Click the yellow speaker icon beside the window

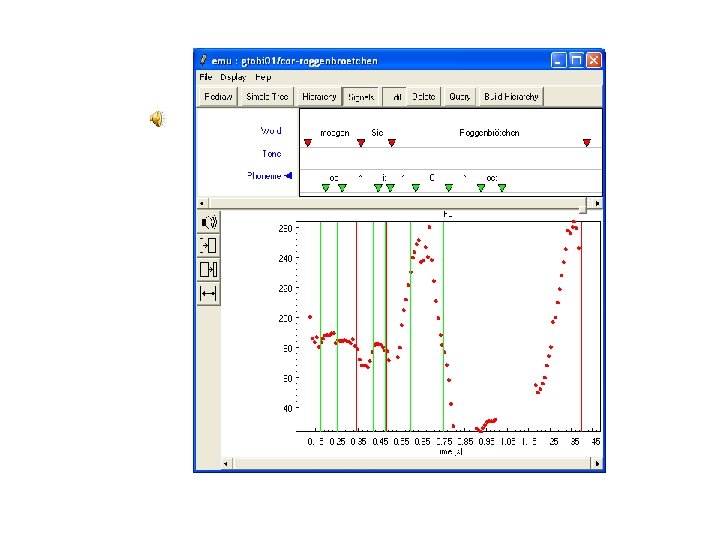point(157,118)
